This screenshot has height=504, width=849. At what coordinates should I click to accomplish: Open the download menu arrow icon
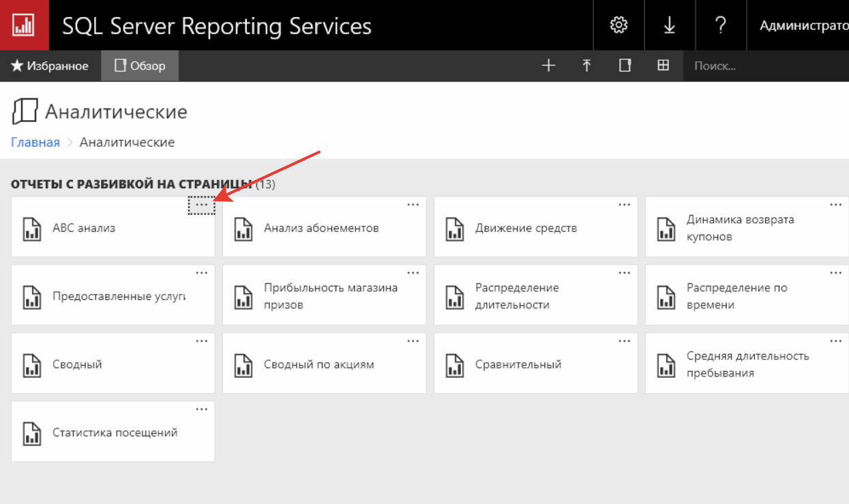click(670, 25)
